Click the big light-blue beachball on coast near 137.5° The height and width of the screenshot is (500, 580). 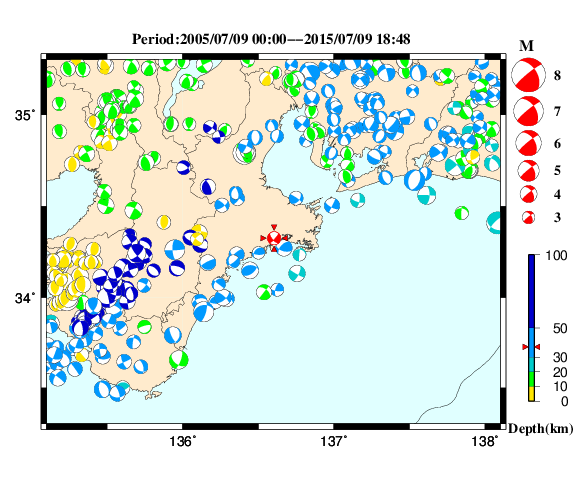pos(415,180)
